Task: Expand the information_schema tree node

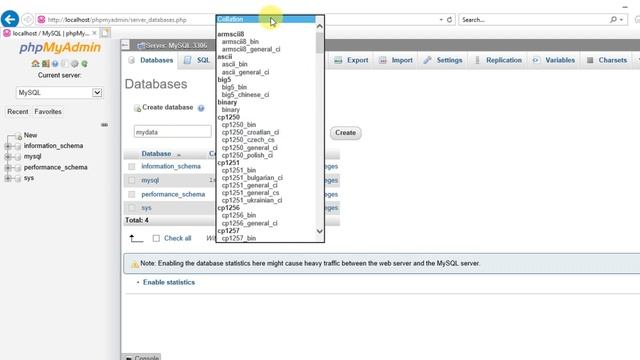Action: click(x=7, y=146)
